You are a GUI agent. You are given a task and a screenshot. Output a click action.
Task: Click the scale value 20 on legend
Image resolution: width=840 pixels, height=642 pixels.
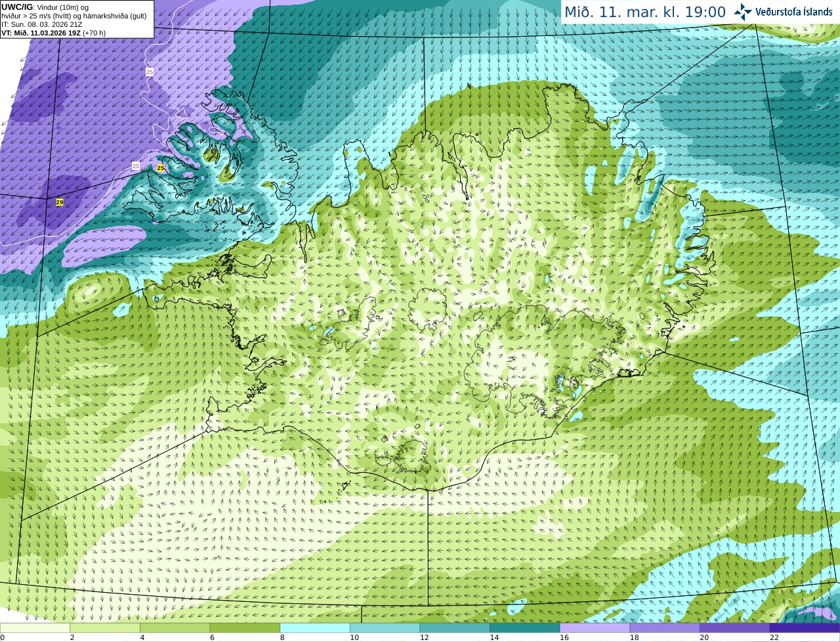click(x=704, y=637)
